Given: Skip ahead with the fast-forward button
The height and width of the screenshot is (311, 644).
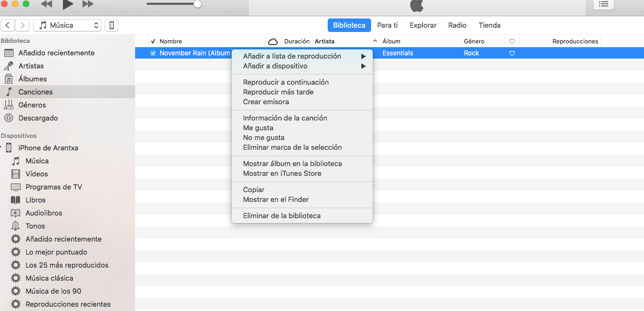Looking at the screenshot, I should (88, 4).
